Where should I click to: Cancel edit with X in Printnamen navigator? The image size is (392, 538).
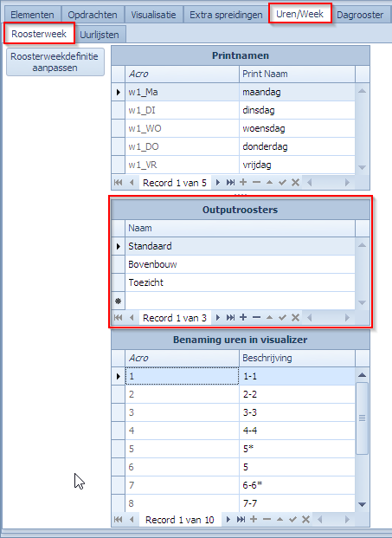(295, 183)
